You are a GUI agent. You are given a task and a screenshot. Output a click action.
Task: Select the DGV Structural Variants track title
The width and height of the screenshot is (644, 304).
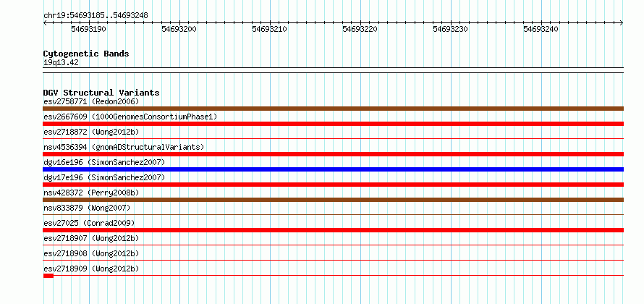click(x=101, y=93)
